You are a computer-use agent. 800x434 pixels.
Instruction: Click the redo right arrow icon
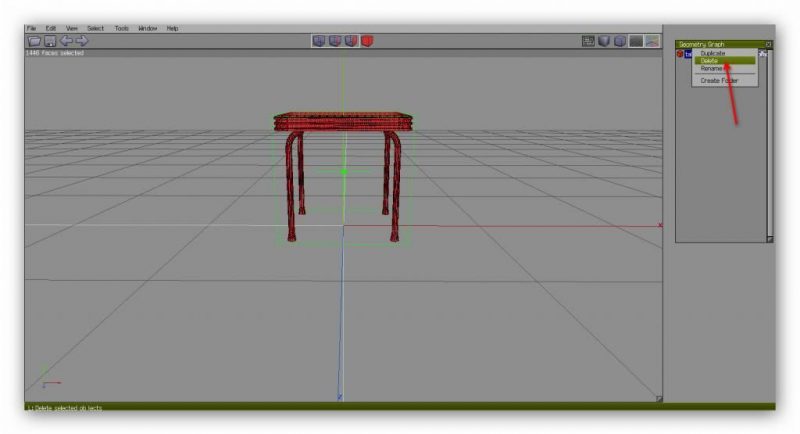tap(82, 41)
